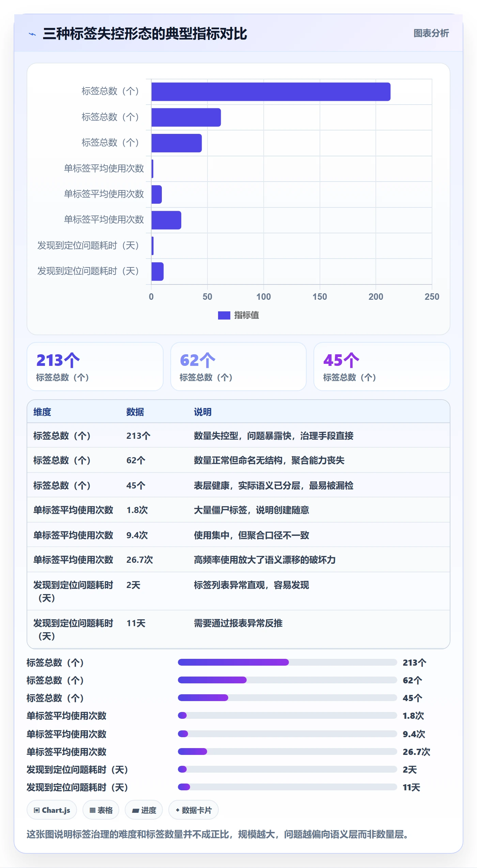
Task: Select the table cell 需要通过报表异常反推
Action: [238, 623]
